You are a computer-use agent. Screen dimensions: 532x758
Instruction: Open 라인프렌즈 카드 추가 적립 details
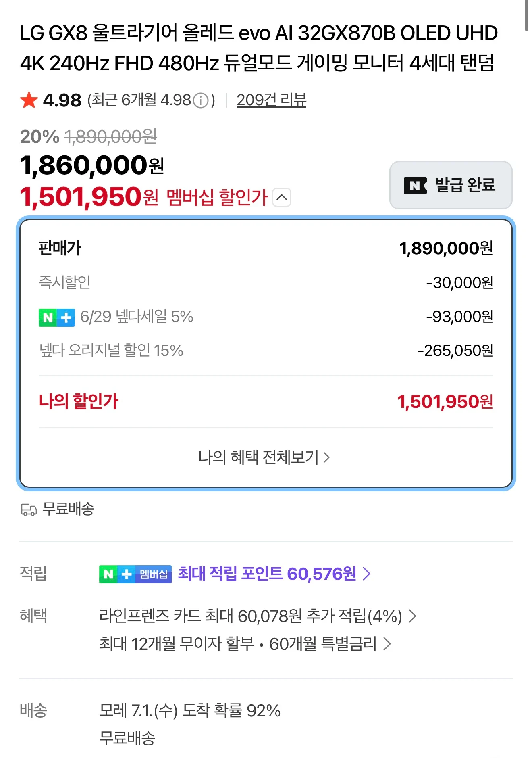(258, 616)
